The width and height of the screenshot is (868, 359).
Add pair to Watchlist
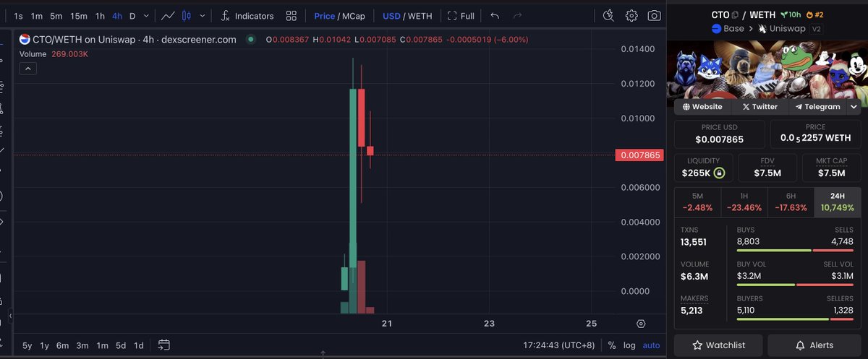[x=717, y=345]
